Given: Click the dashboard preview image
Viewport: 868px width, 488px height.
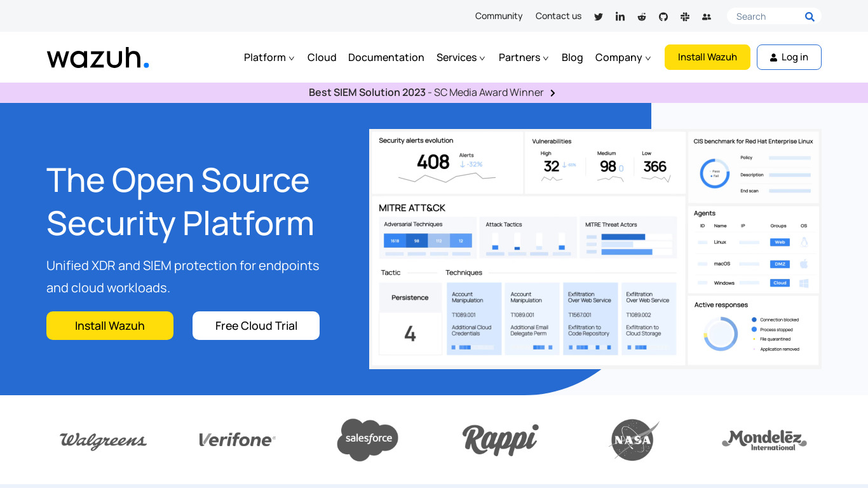Looking at the screenshot, I should point(595,249).
